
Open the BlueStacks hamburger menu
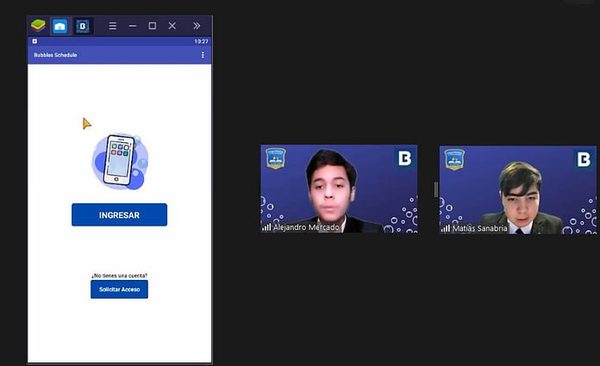pyautogui.click(x=112, y=26)
